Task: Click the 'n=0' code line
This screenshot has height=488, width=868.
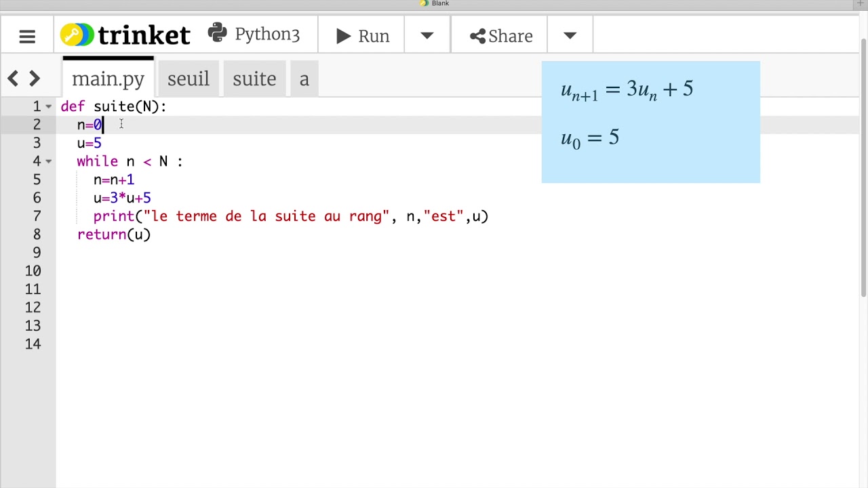Action: [89, 125]
